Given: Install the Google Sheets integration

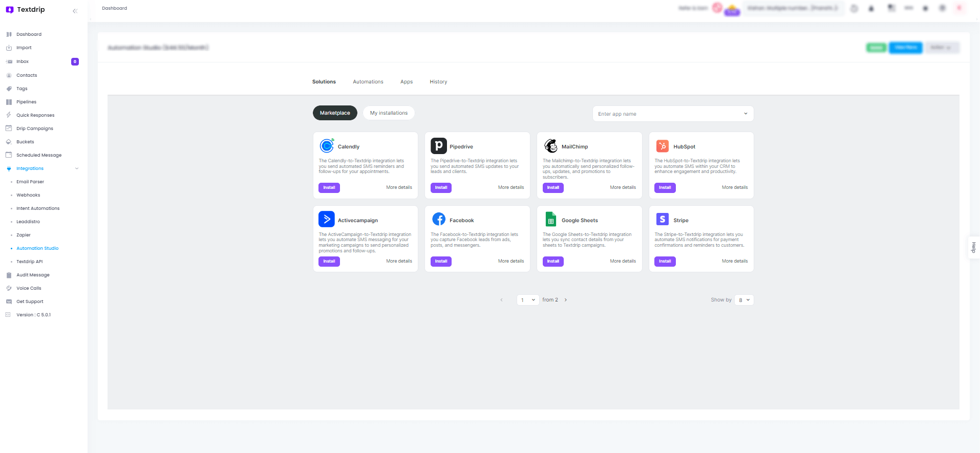Looking at the screenshot, I should click(x=553, y=262).
